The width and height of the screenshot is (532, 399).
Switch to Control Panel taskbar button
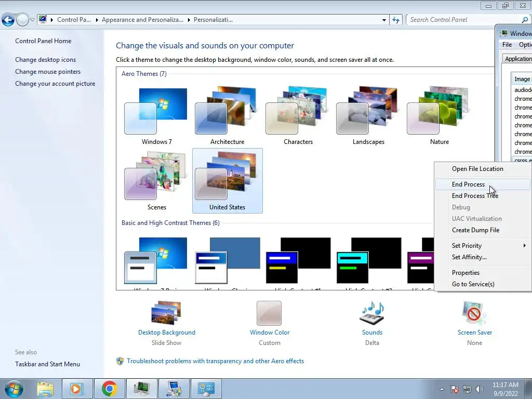(x=206, y=389)
